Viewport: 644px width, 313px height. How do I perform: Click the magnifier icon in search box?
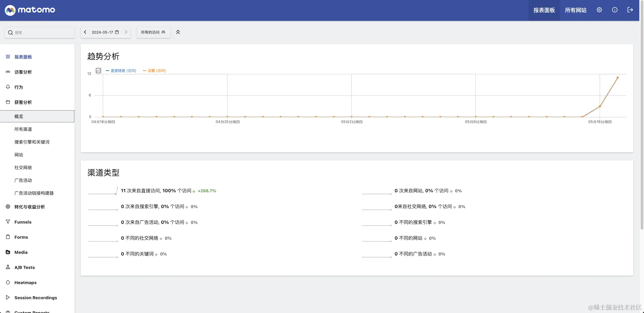[10, 33]
